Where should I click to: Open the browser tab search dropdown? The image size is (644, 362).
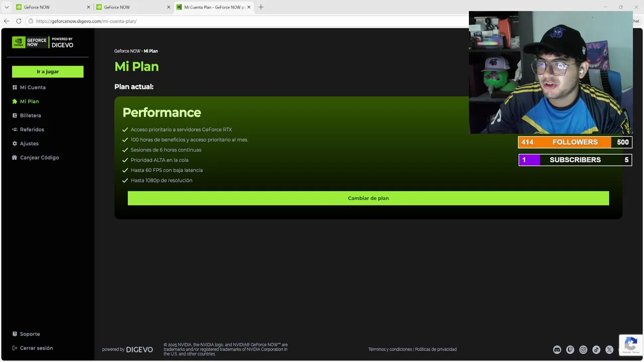(7, 7)
